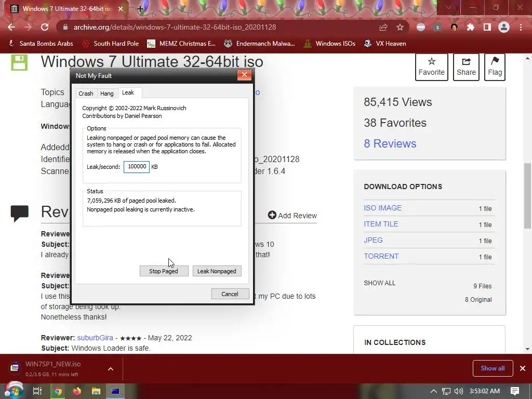
Task: Open a new tab with the plus button
Action: click(140, 9)
